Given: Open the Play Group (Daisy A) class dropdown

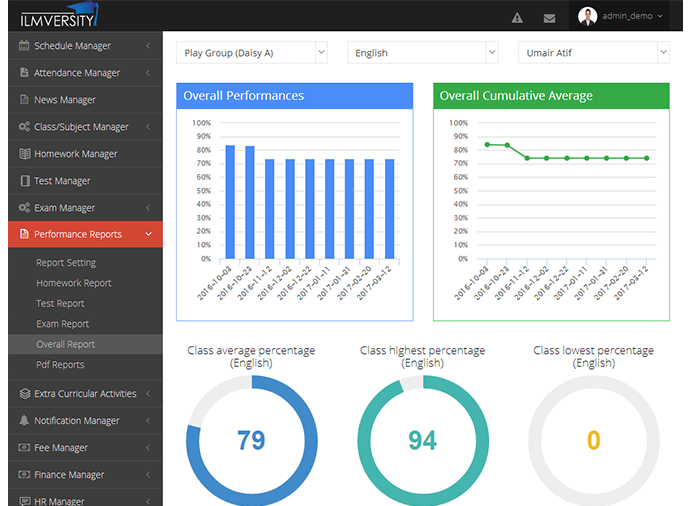Looking at the screenshot, I should pyautogui.click(x=252, y=53).
